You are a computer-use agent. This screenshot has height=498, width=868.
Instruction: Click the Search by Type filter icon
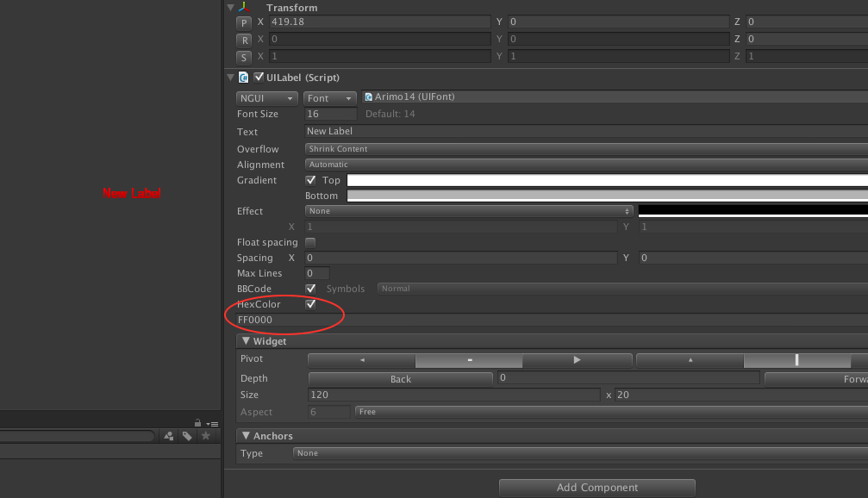point(169,436)
